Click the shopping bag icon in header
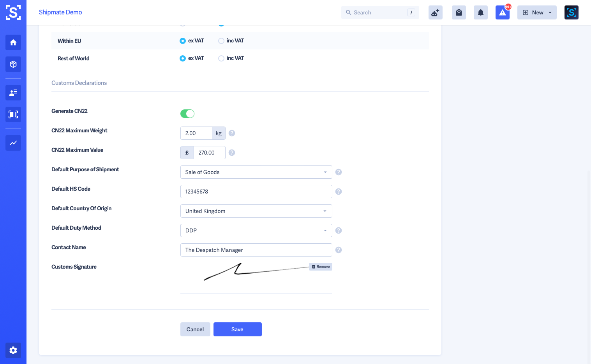Image resolution: width=591 pixels, height=364 pixels. click(459, 12)
